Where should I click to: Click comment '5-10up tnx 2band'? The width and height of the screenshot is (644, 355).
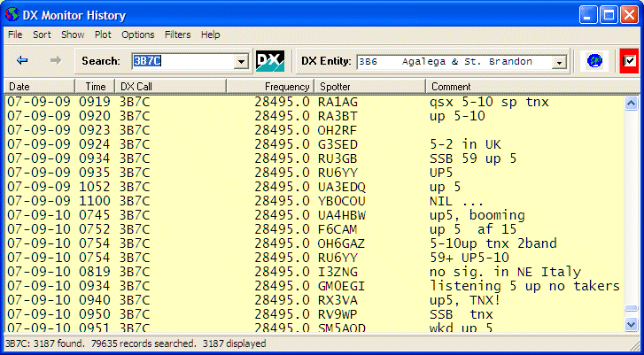pos(493,243)
